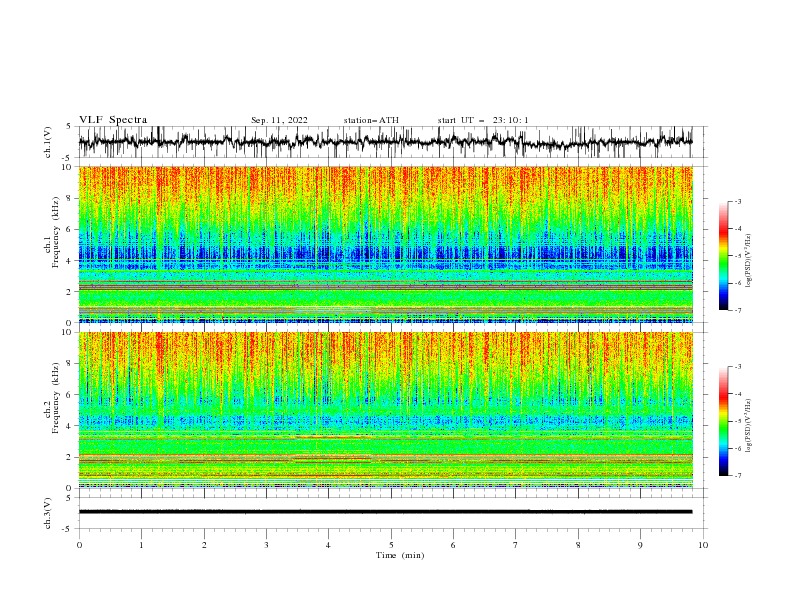The image size is (792, 612).
Task: Select the "ch.1(V)" axis label
Action: [48, 142]
